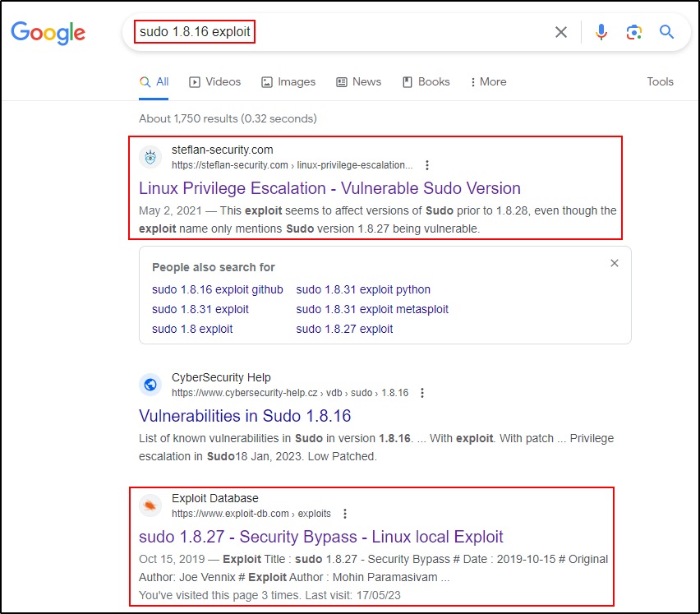Close the People also search for box
The image size is (700, 614).
coord(614,263)
